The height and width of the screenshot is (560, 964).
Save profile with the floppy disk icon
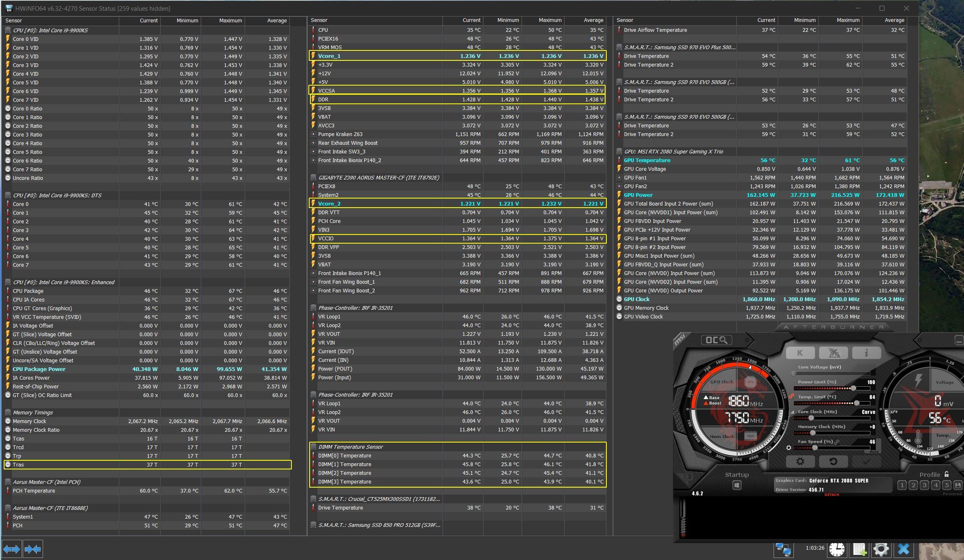click(958, 485)
